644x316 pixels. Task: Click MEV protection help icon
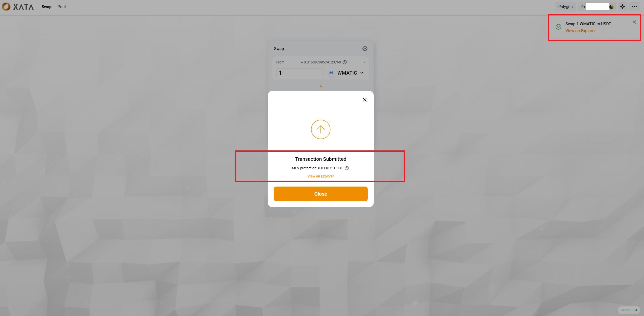point(347,168)
